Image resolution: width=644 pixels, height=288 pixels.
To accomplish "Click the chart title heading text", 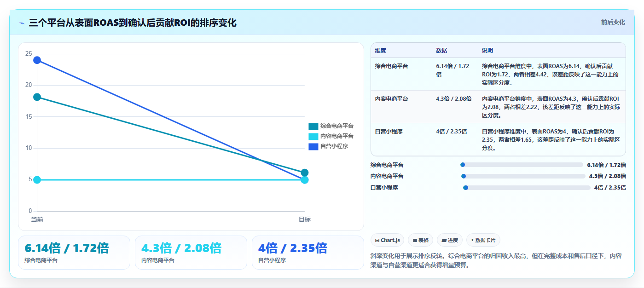I will (x=133, y=23).
